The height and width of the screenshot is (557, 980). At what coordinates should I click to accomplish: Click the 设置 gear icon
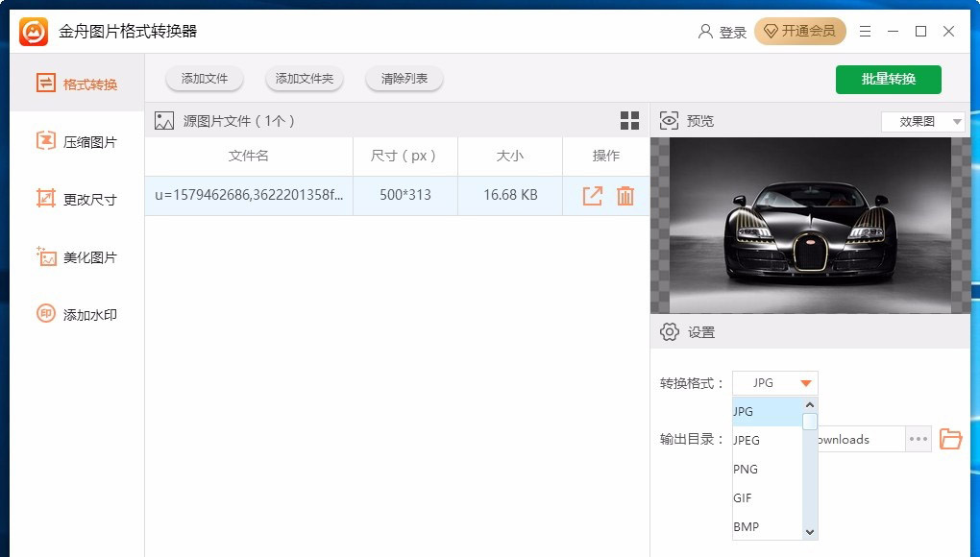click(x=670, y=331)
